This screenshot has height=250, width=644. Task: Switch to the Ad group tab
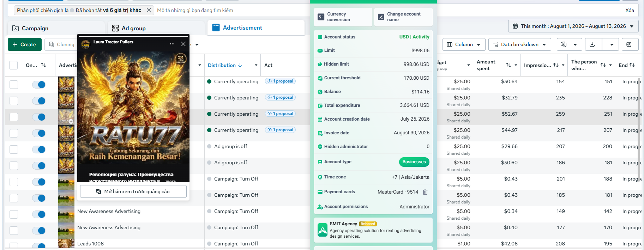[x=156, y=28]
